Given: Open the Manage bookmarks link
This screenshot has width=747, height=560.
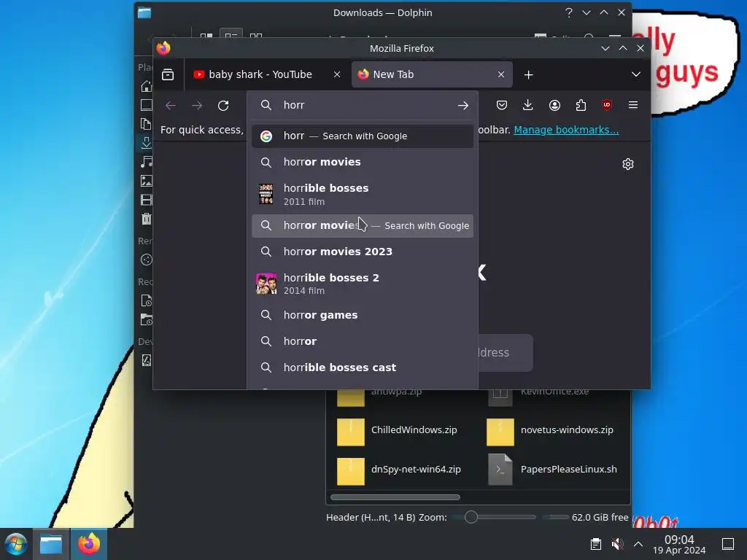Looking at the screenshot, I should [566, 130].
